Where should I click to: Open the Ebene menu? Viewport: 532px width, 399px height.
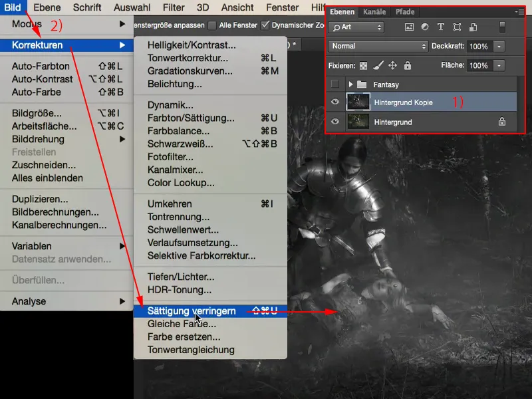(x=47, y=7)
